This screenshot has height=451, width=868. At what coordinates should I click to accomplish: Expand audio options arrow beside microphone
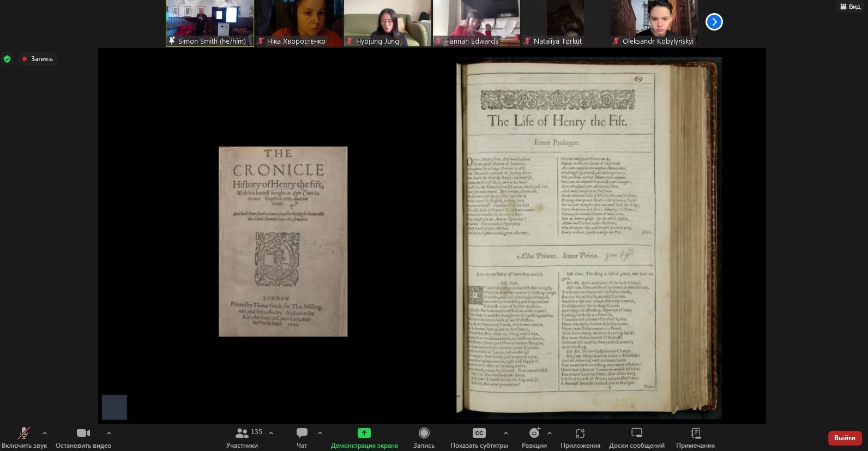(45, 433)
